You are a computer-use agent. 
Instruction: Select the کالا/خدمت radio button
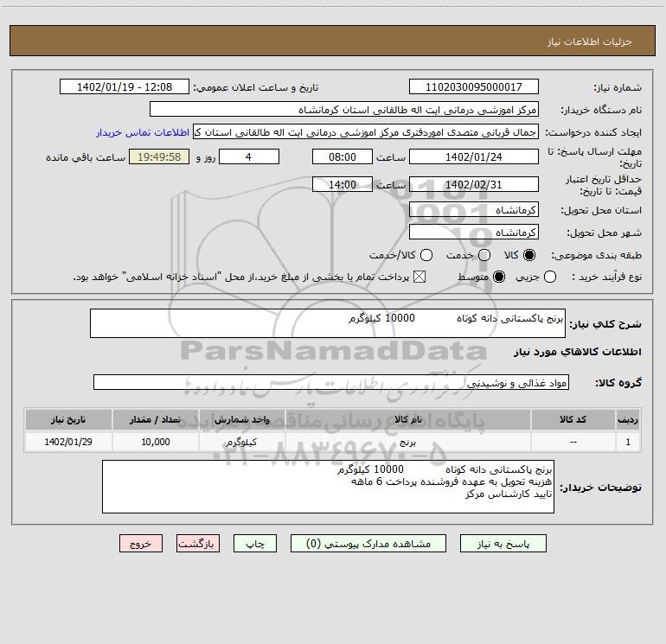426,255
